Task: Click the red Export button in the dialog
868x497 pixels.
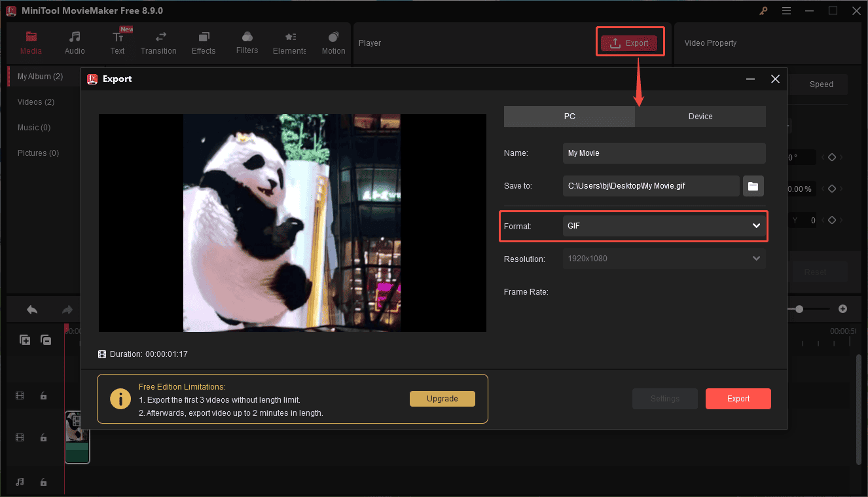Action: click(x=738, y=399)
